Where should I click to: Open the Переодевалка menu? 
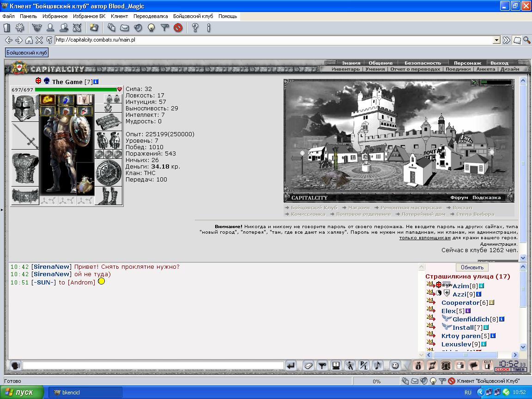[151, 16]
